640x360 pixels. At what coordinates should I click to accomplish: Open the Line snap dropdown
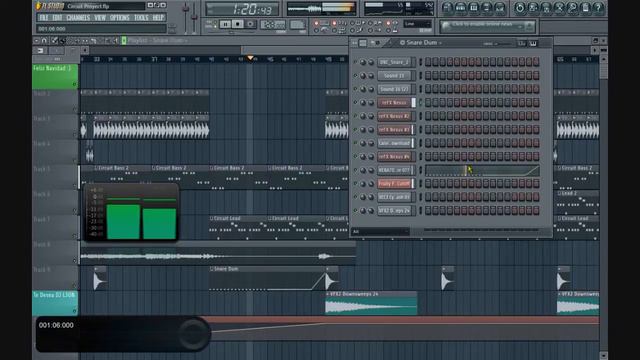(417, 24)
